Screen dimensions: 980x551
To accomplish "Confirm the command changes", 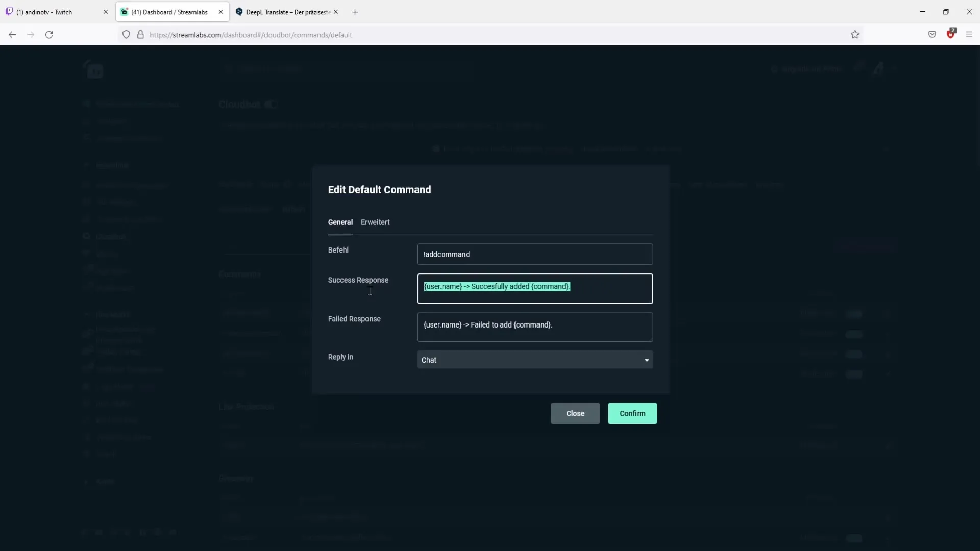I will (632, 413).
